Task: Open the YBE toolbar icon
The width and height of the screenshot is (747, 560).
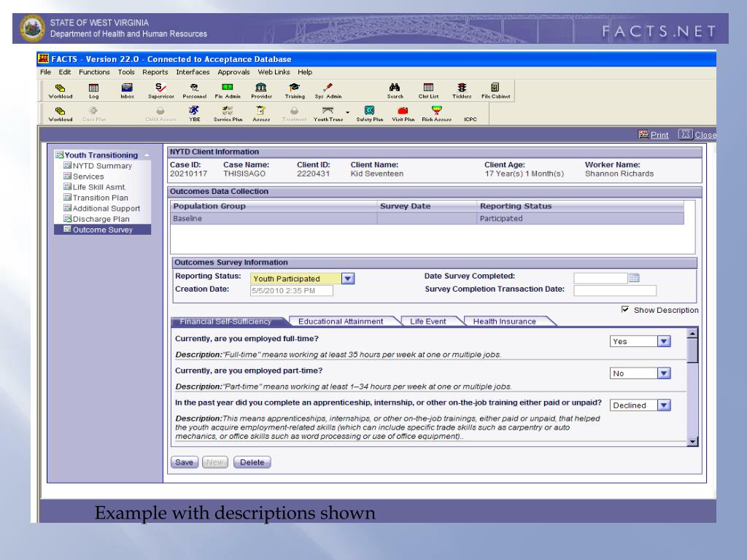Action: click(x=194, y=114)
